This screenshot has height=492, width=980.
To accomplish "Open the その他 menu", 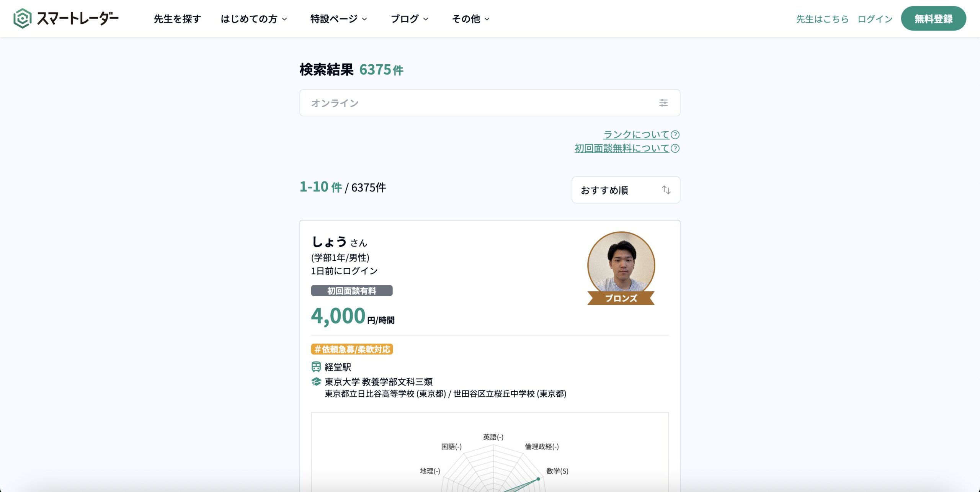I will (470, 19).
